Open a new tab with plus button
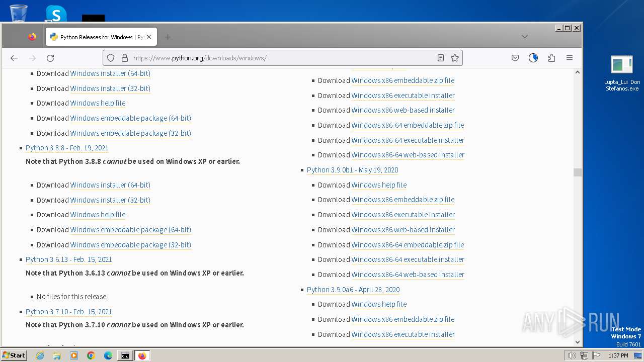 (168, 37)
